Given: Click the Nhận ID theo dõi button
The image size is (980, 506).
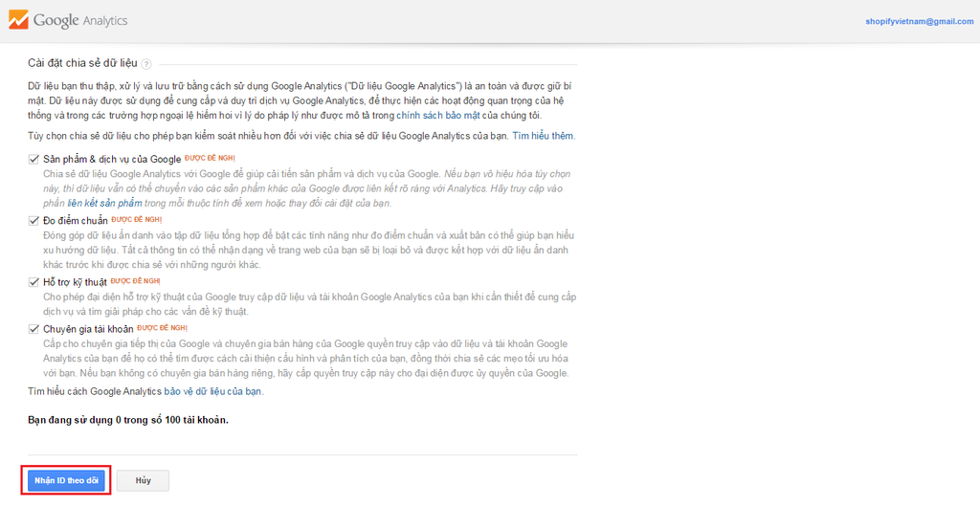Looking at the screenshot, I should point(66,480).
